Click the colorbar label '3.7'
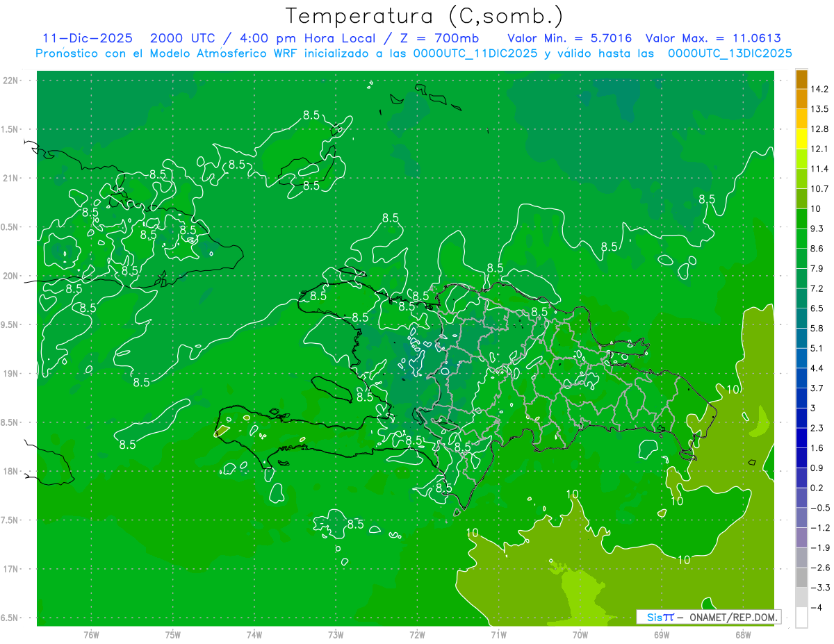The image size is (834, 644). [817, 388]
